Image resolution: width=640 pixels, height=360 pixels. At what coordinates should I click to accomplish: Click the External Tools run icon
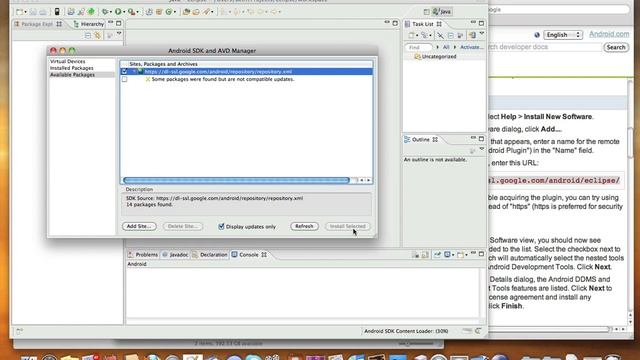(x=131, y=12)
